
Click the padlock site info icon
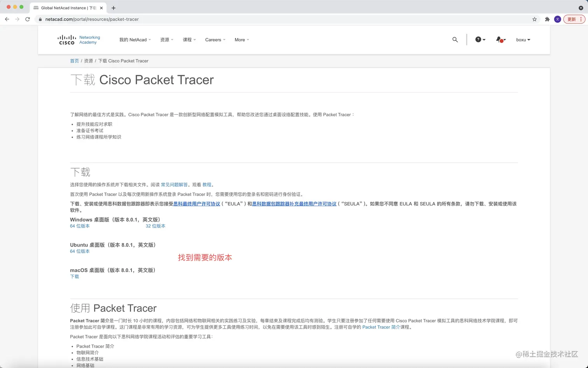(40, 19)
